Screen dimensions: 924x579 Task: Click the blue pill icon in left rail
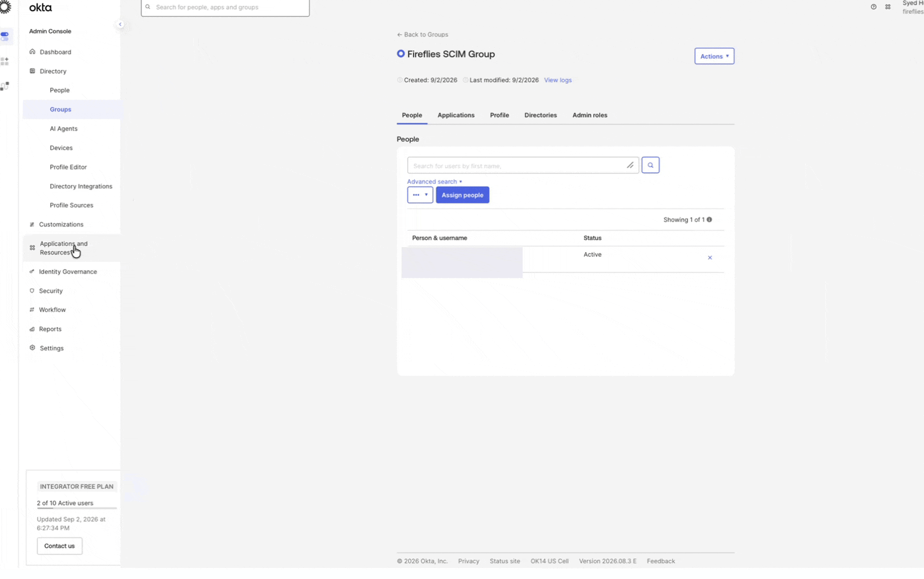coord(5,37)
